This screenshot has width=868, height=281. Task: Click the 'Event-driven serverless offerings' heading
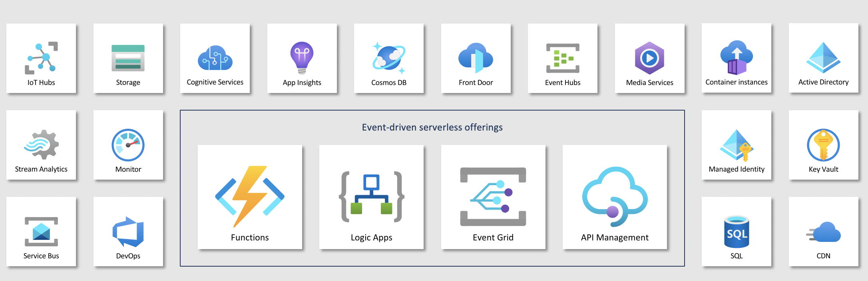coord(432,127)
